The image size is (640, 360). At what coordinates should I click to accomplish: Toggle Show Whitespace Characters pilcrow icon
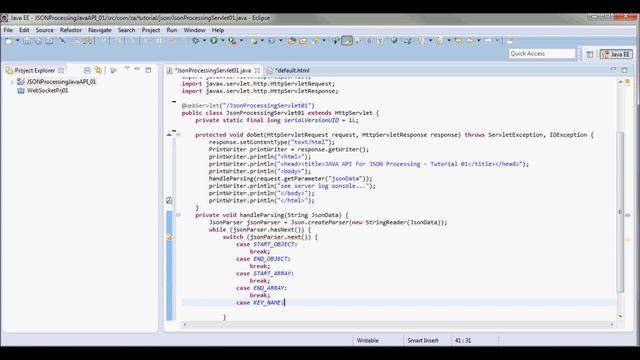(380, 41)
